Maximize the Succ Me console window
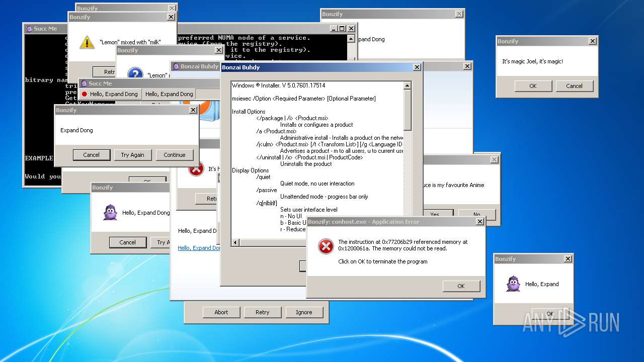 (342, 29)
